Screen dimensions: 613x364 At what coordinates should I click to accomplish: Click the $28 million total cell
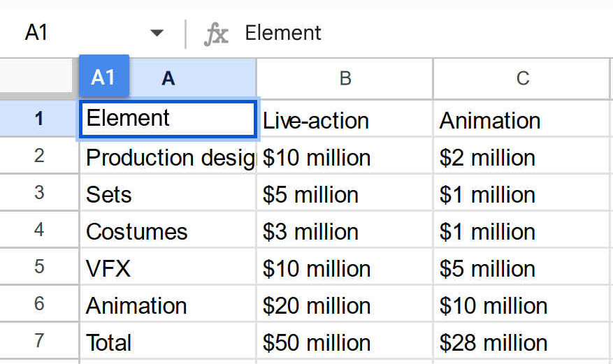(x=522, y=342)
